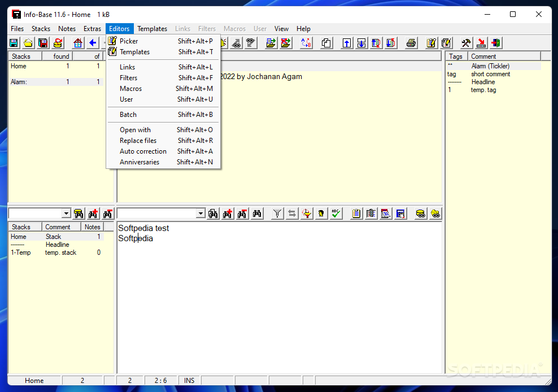Click the Notes column header in stacks list

(x=93, y=227)
